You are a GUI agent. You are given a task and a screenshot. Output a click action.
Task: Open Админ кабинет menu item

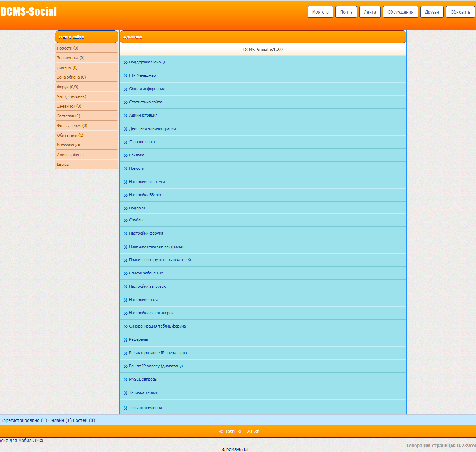[x=86, y=155]
